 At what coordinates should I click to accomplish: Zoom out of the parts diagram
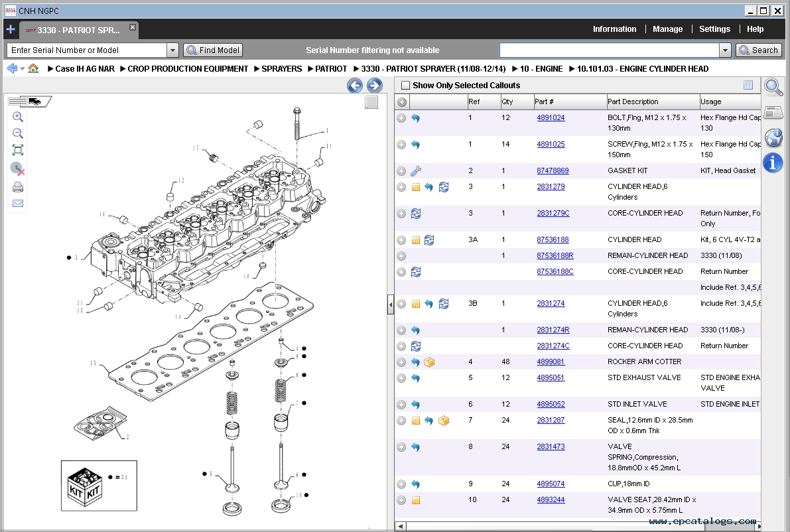coord(18,133)
